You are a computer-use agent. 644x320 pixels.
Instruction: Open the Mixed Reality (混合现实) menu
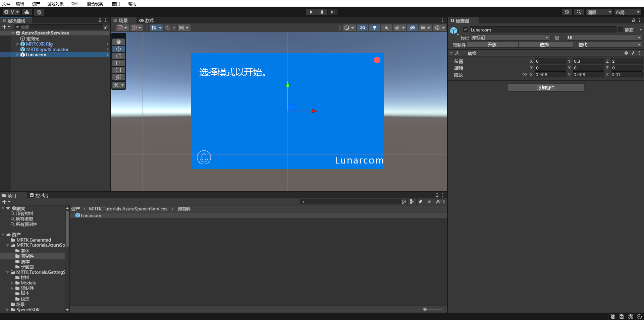pos(95,4)
